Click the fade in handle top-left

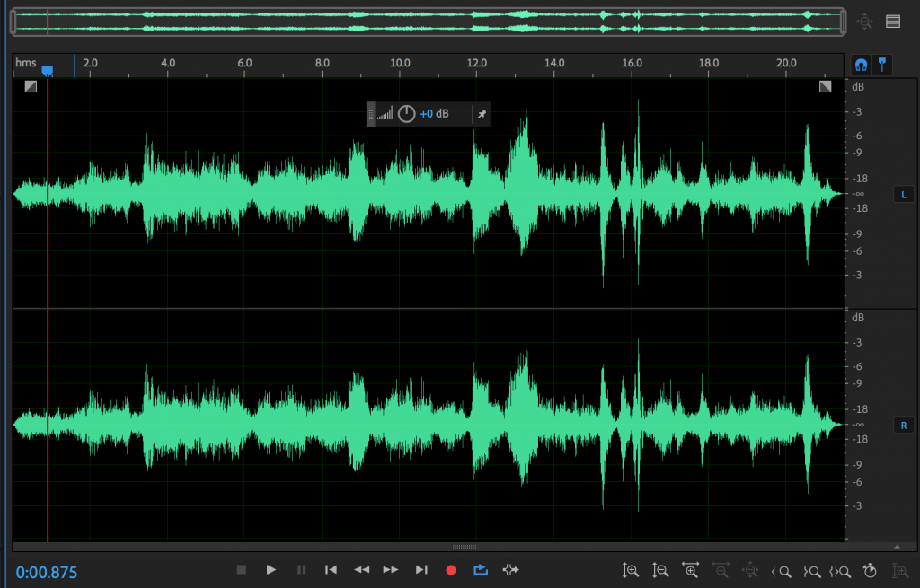click(31, 87)
